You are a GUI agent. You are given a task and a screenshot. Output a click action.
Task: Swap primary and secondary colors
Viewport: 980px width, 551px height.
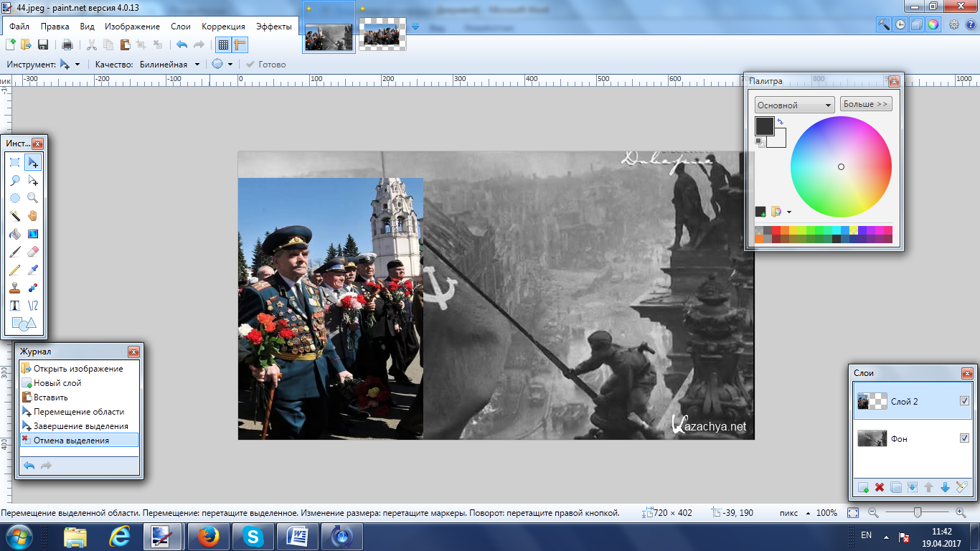780,122
